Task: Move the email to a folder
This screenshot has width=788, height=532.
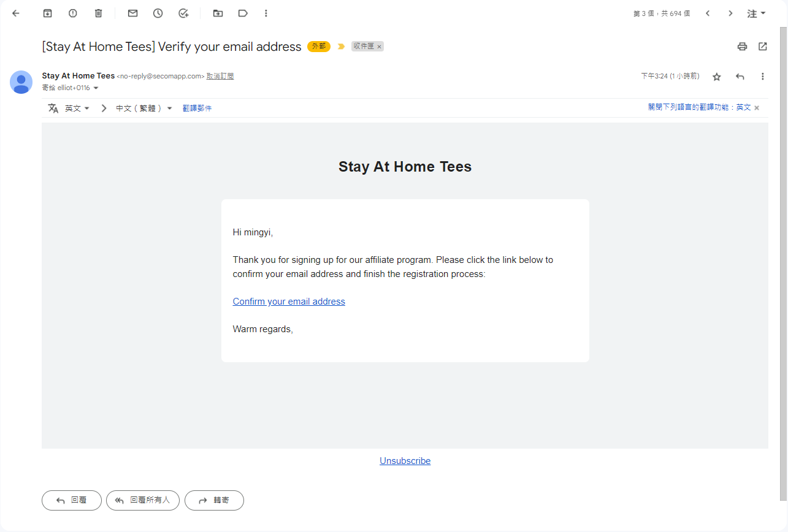Action: tap(218, 13)
